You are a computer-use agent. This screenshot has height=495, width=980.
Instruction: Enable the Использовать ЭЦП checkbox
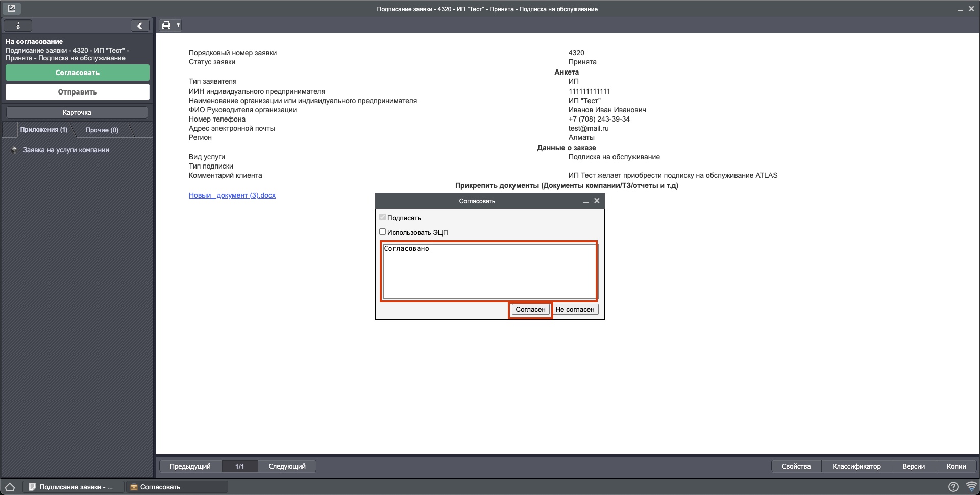click(382, 232)
